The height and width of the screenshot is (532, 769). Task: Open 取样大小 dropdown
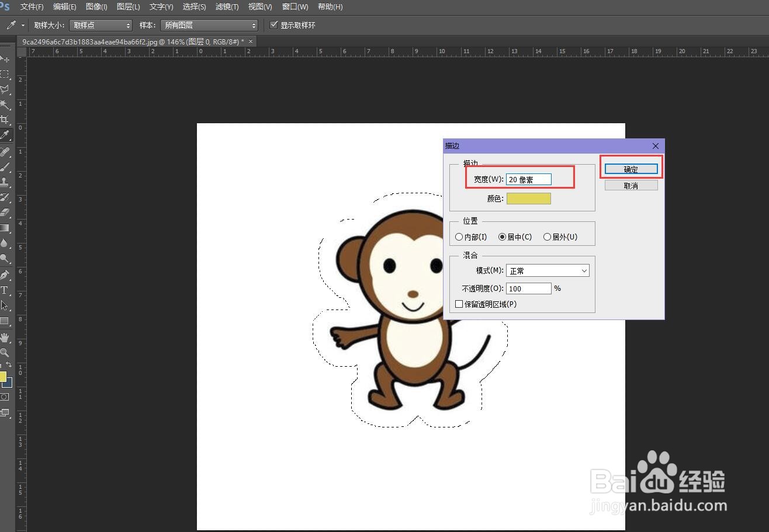(x=101, y=25)
